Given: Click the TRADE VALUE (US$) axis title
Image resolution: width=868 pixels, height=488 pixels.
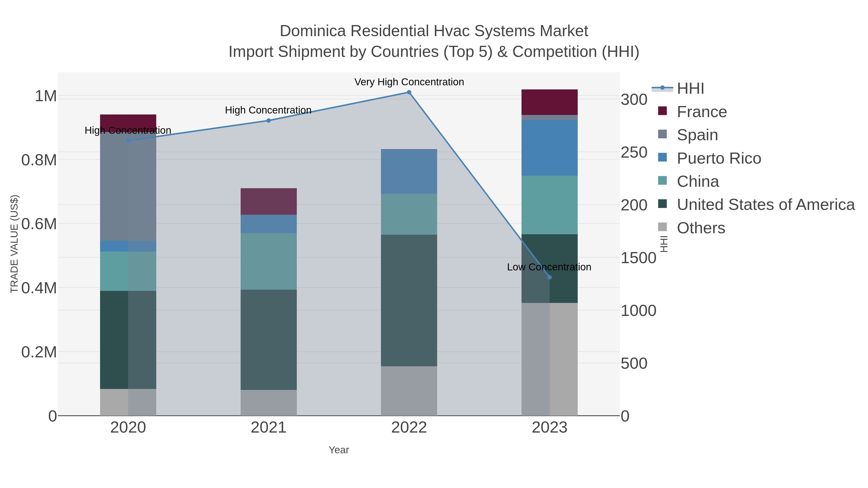Looking at the screenshot, I should [14, 244].
